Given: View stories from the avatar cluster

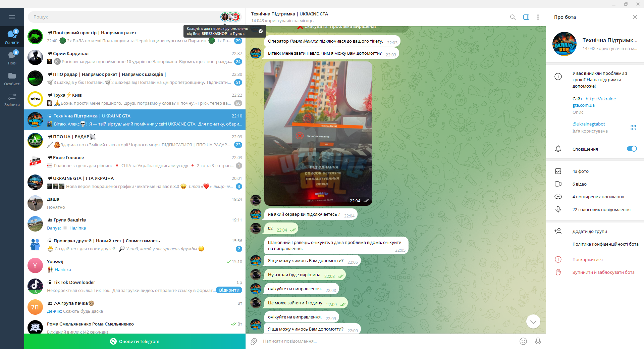Looking at the screenshot, I should (230, 17).
